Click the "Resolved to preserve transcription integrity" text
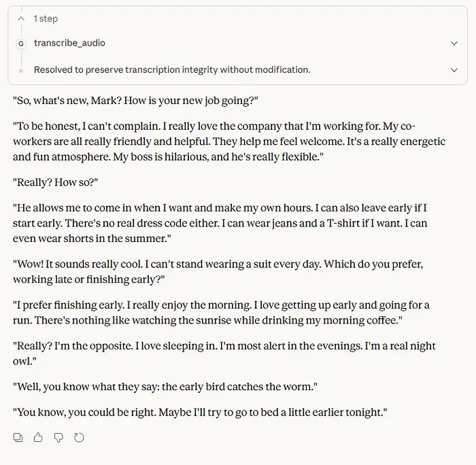 171,70
